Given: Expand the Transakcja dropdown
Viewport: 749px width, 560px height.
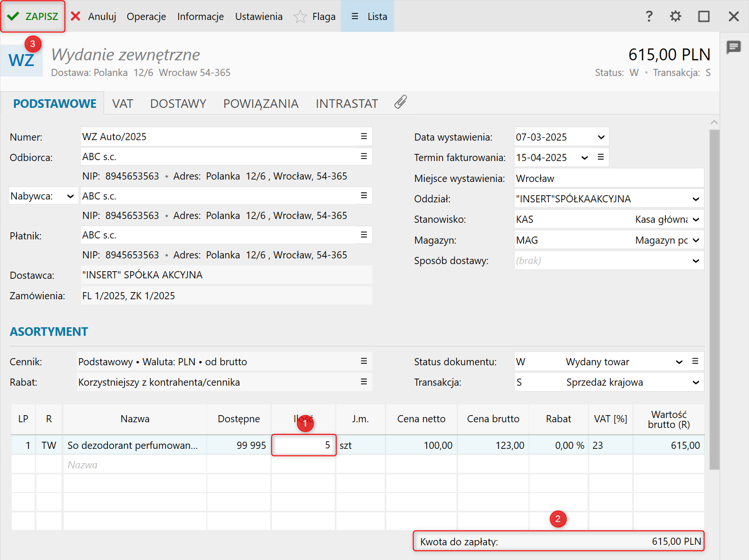Looking at the screenshot, I should pyautogui.click(x=695, y=382).
